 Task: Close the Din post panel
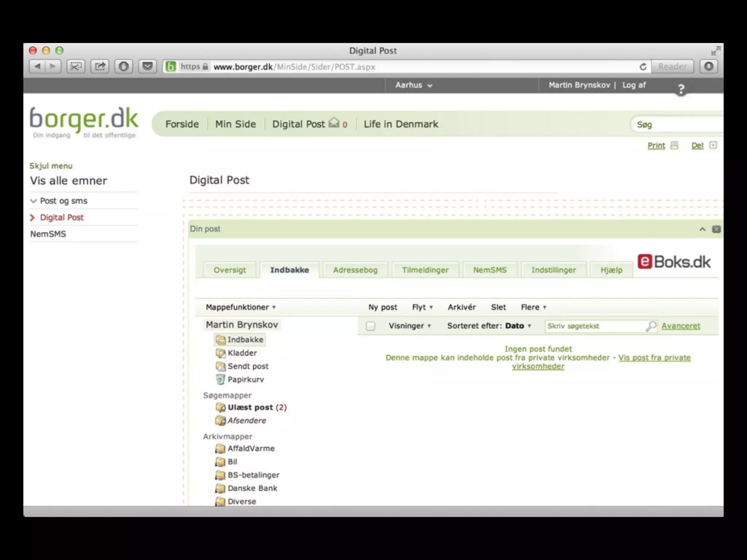[x=716, y=229]
